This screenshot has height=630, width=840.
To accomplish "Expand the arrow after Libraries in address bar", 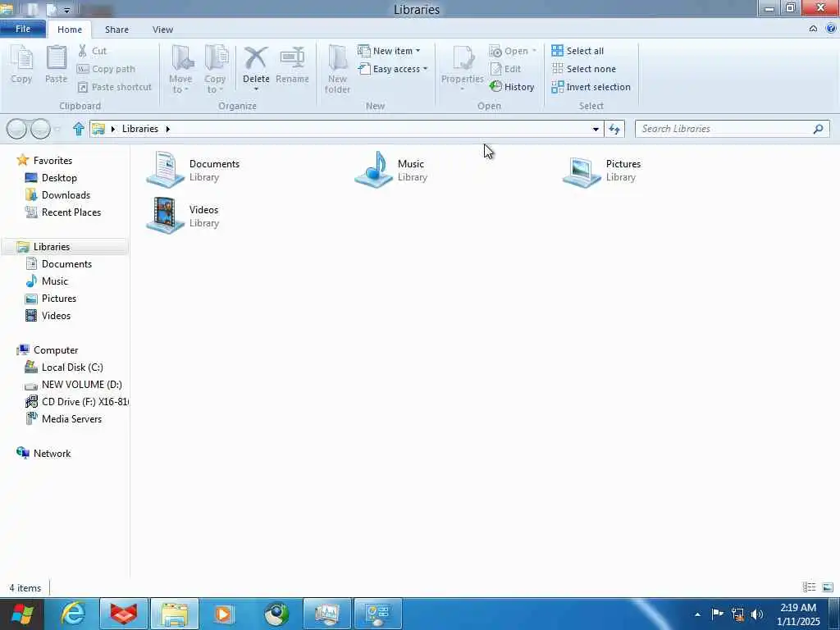I will 167,129.
